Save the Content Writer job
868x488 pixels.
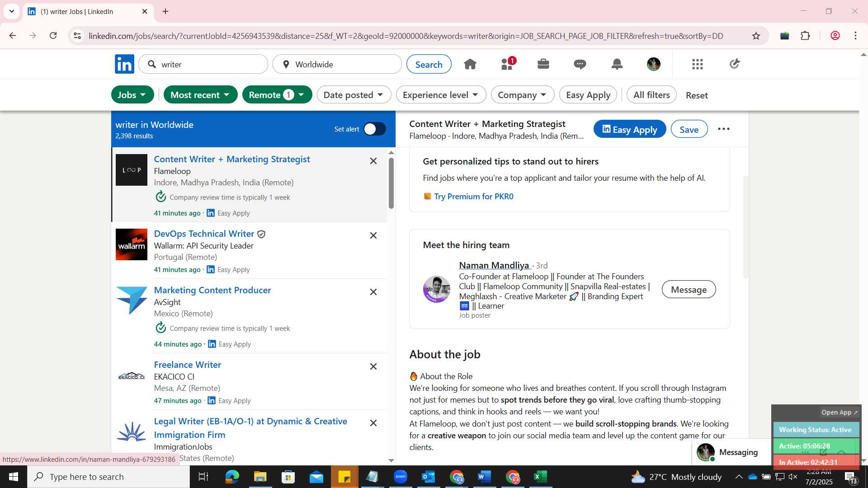689,129
